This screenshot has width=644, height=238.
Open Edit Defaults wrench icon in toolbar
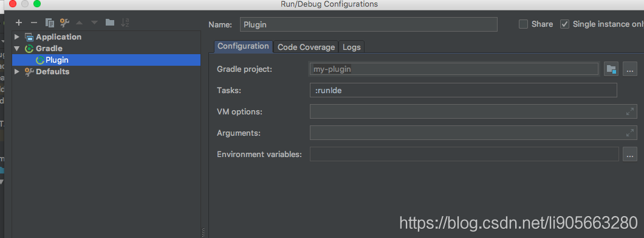click(x=64, y=23)
